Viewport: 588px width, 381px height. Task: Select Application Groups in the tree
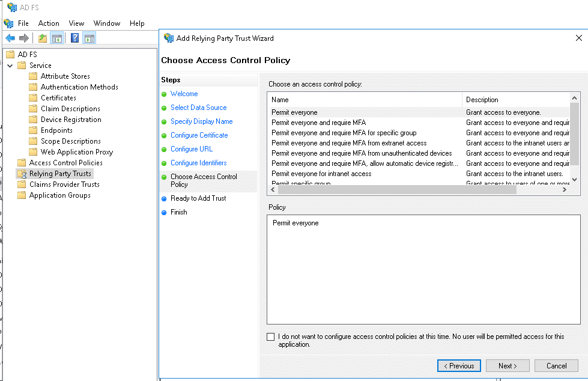click(60, 195)
